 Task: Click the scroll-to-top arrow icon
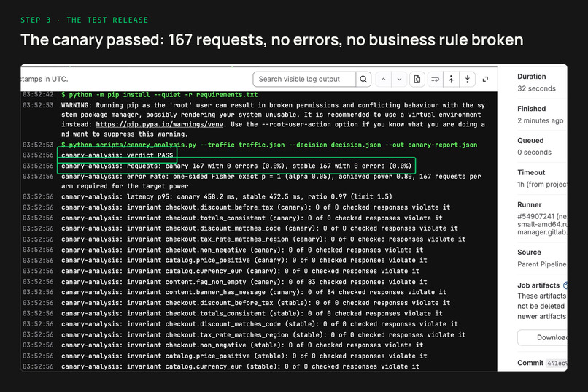451,79
